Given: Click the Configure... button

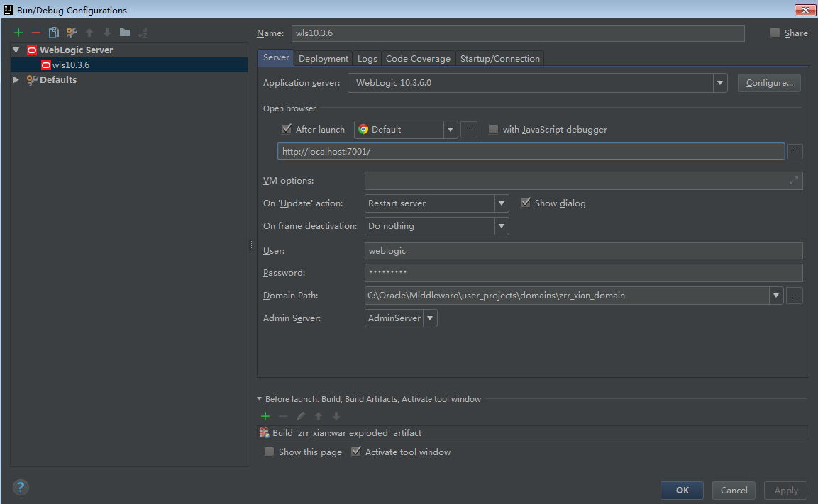Looking at the screenshot, I should 769,83.
